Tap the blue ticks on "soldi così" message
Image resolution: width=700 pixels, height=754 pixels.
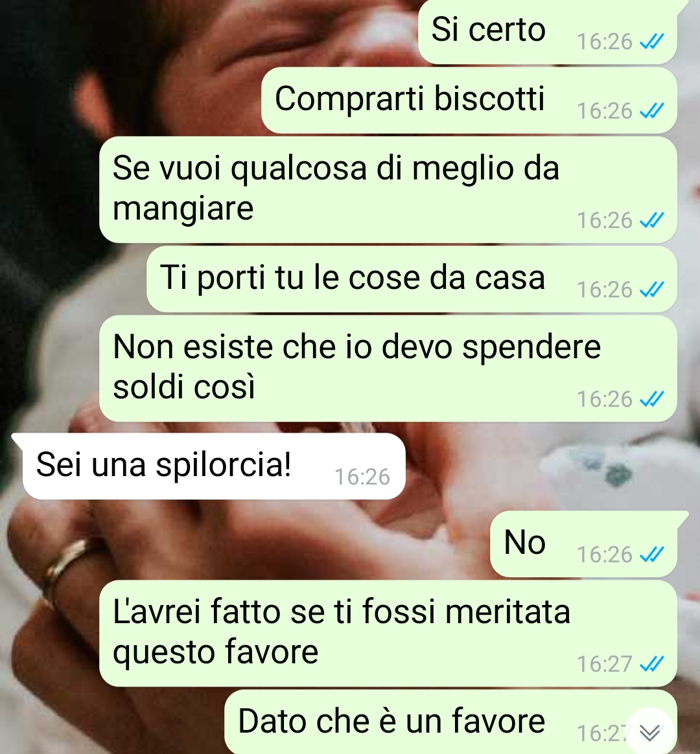tap(652, 399)
